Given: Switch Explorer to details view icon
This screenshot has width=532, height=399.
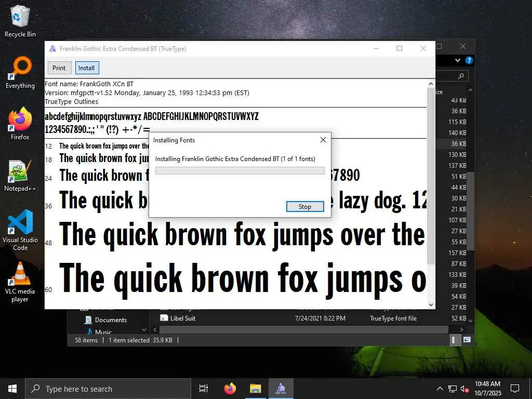Looking at the screenshot, I should 454,340.
